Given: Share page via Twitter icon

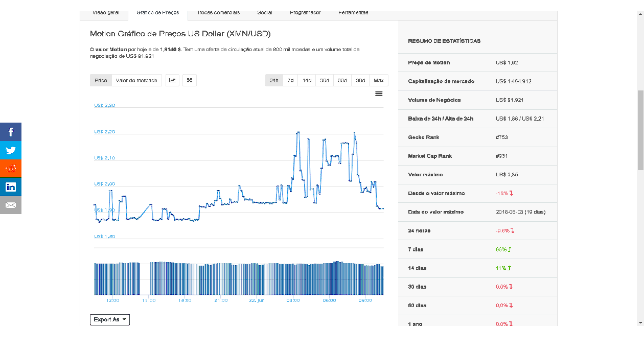Looking at the screenshot, I should (x=11, y=150).
